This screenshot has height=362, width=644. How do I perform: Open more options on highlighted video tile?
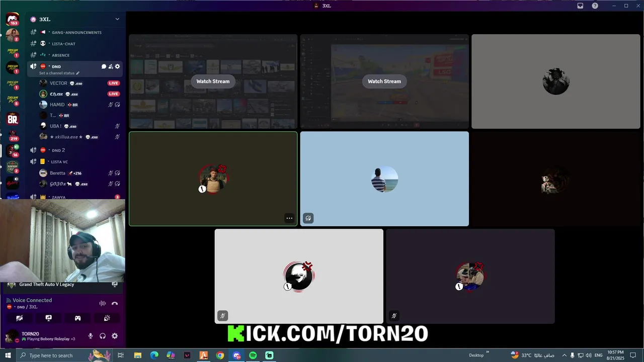289,218
